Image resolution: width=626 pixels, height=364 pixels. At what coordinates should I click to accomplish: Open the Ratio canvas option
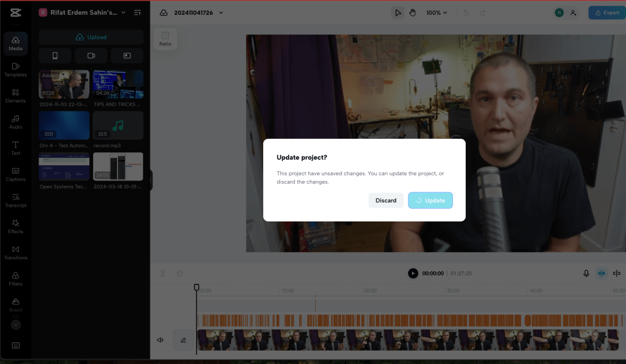[x=165, y=39]
